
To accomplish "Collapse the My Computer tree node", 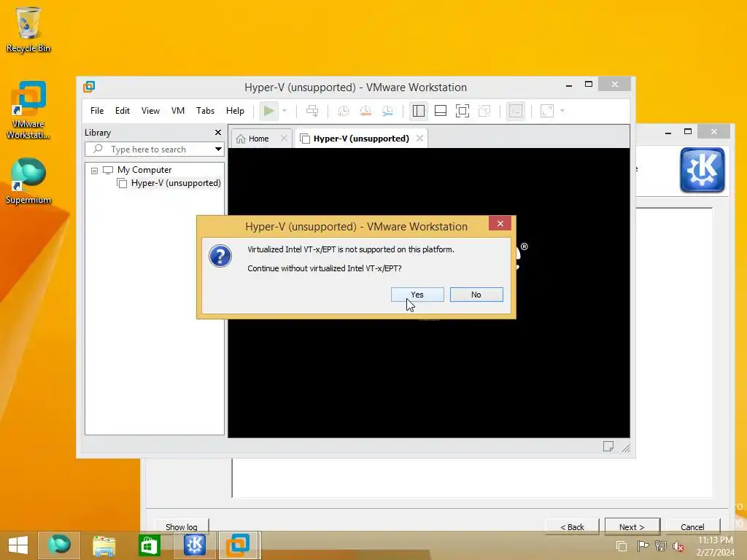I will 94,171.
